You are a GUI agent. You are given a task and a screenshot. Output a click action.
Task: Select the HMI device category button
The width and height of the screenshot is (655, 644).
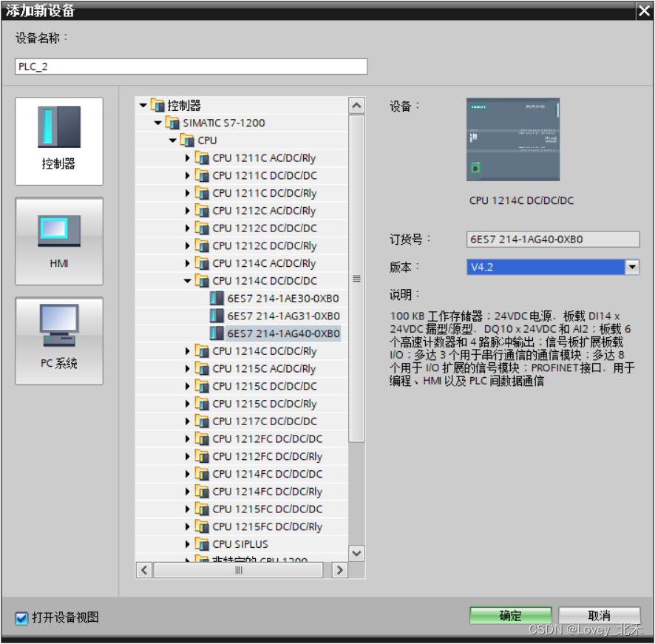[59, 241]
